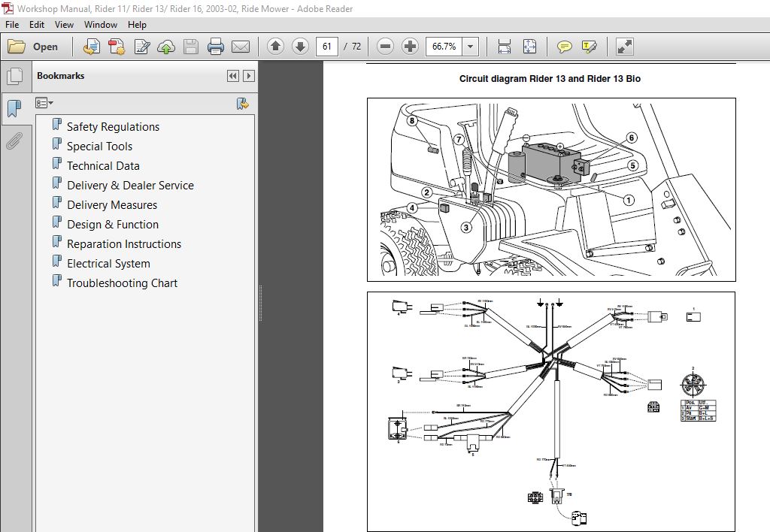The width and height of the screenshot is (770, 532).
Task: Click the navigation pane splitter handle
Action: (260, 304)
